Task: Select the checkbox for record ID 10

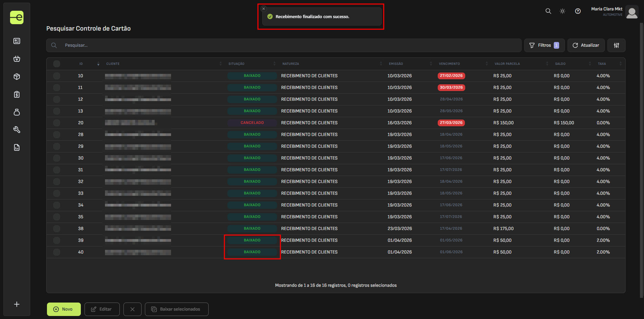Action: (57, 76)
